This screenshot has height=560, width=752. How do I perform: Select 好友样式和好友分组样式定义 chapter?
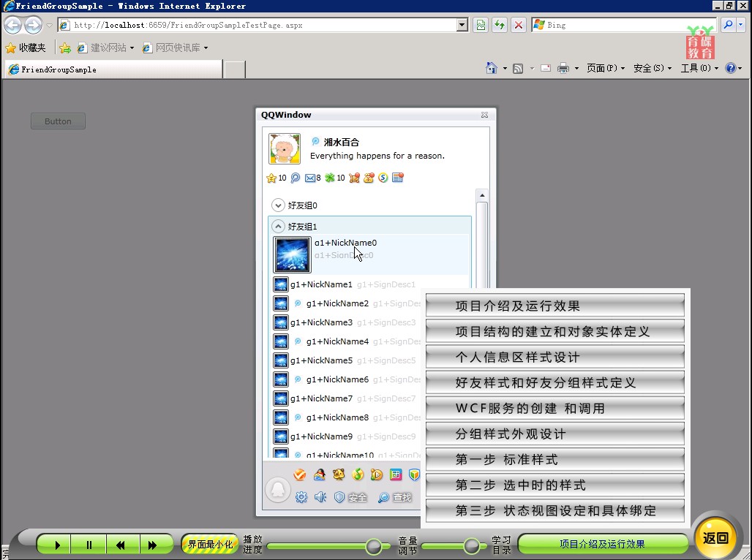[x=555, y=382]
